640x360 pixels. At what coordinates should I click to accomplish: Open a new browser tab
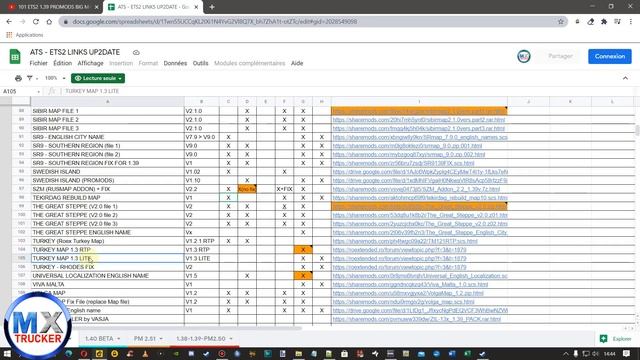(212, 7)
